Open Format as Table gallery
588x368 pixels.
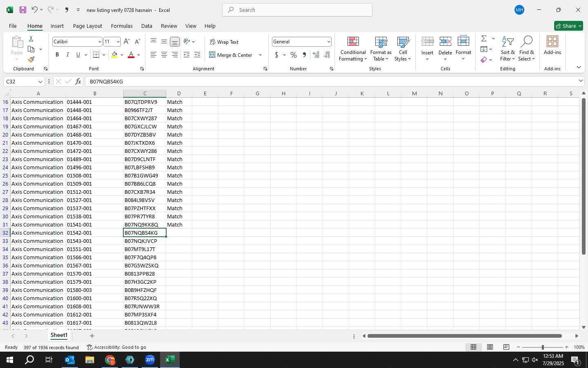point(381,49)
